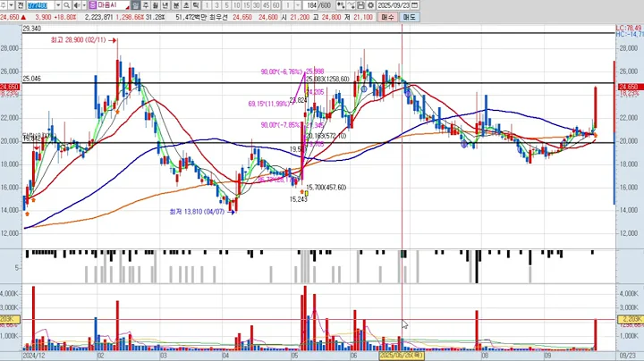The height and width of the screenshot is (361, 644).
Task: Click the 전 button in toolbar
Action: tap(20, 5)
